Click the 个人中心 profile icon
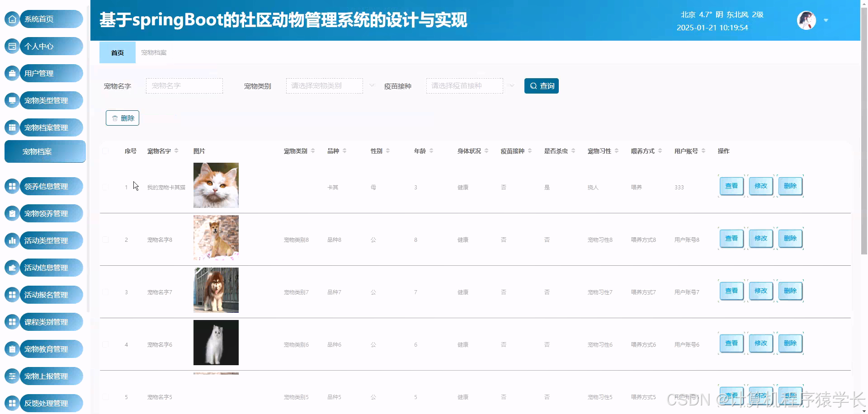 click(x=12, y=46)
